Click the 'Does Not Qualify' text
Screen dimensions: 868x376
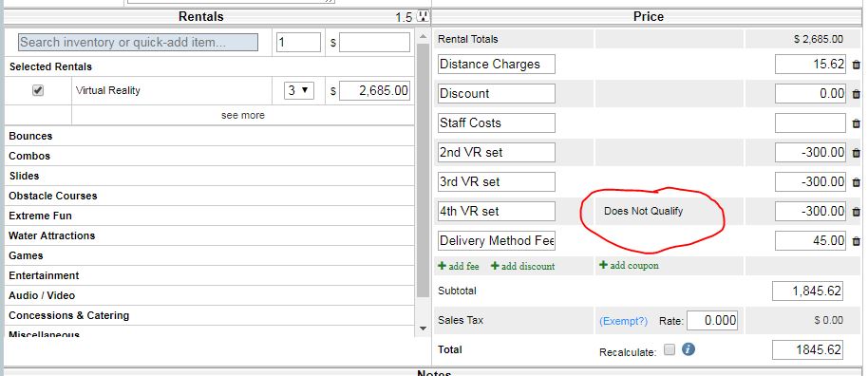(643, 211)
